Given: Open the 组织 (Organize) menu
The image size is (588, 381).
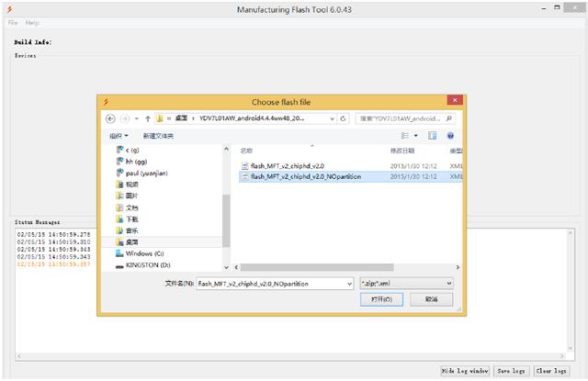Looking at the screenshot, I should pos(119,136).
